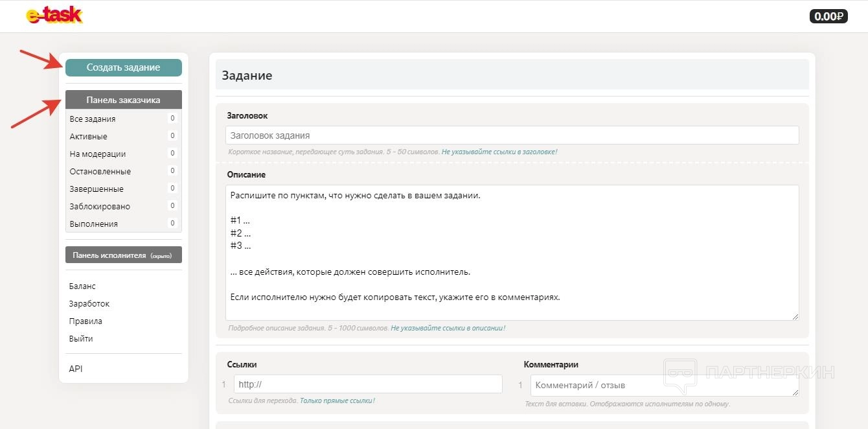Focus the Заголовок задания input field
The width and height of the screenshot is (868, 429).
click(x=512, y=135)
